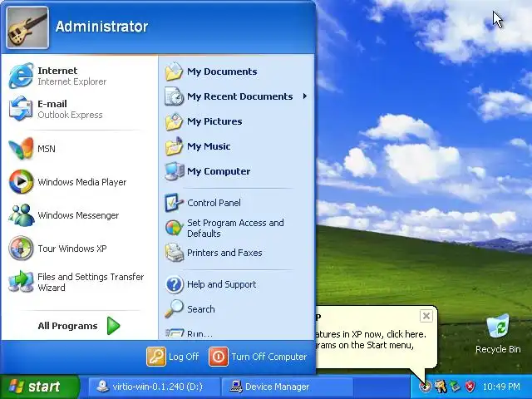Open the Recycle Bin on the desktop
532x399 pixels.
pos(498,333)
